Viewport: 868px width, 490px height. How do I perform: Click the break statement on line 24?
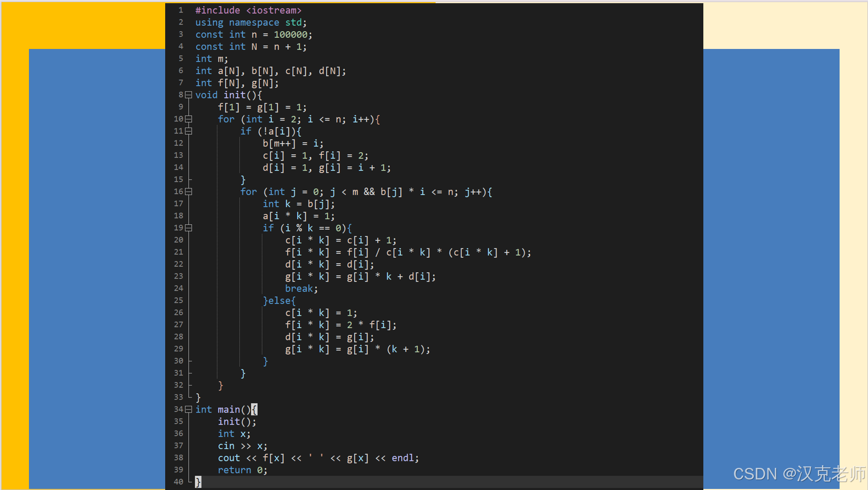300,288
